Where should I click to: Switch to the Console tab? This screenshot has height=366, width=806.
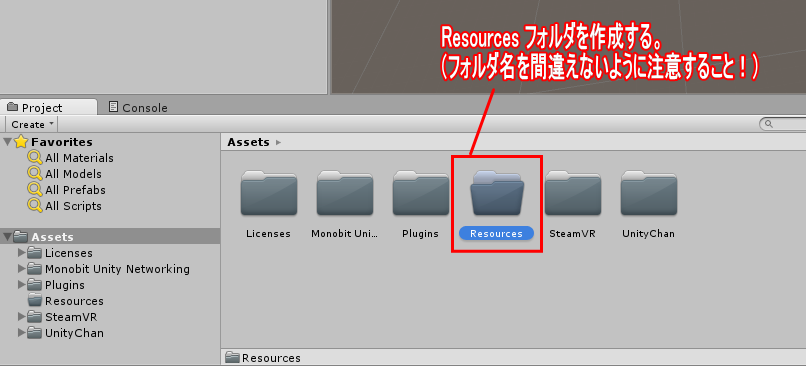pyautogui.click(x=138, y=107)
